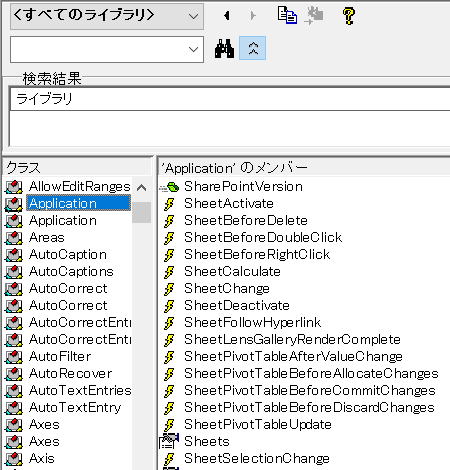
Task: Select the AutoTextEntry class
Action: pyautogui.click(x=75, y=407)
